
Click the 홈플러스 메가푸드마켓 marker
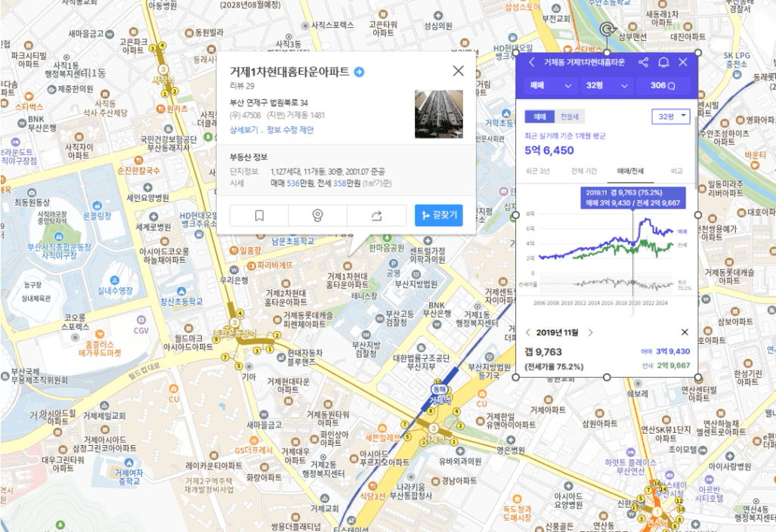click(x=100, y=335)
